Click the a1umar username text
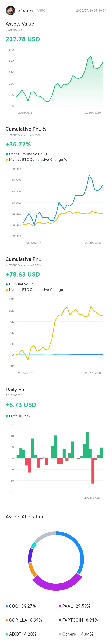 [26, 10]
